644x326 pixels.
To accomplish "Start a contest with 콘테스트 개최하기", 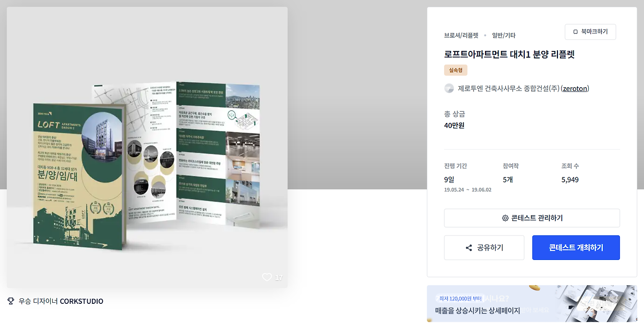I will [x=576, y=248].
